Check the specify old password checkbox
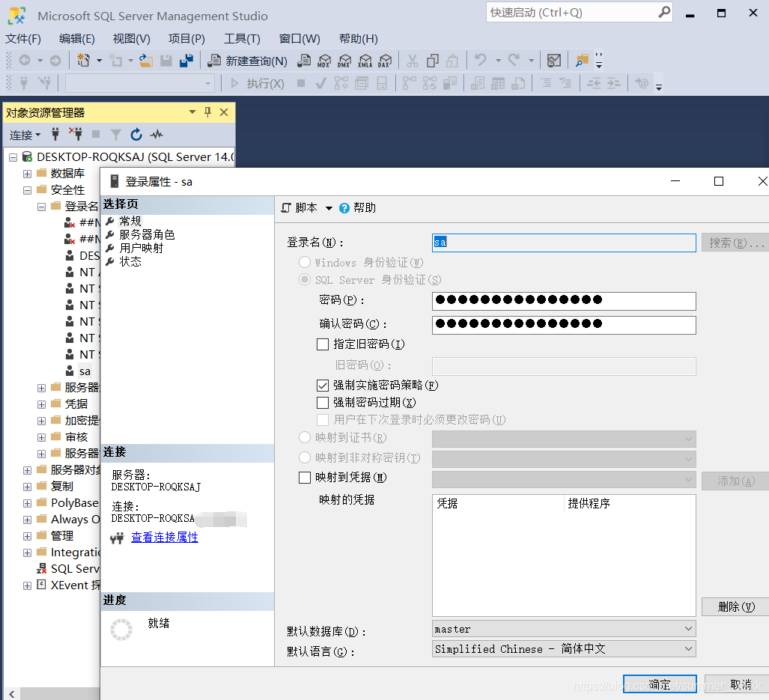Viewport: 769px width, 700px height. point(323,344)
